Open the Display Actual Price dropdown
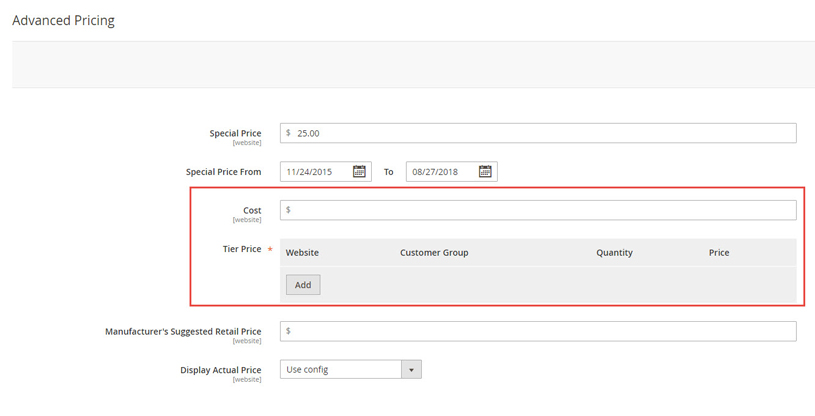The height and width of the screenshot is (416, 815). click(x=350, y=370)
